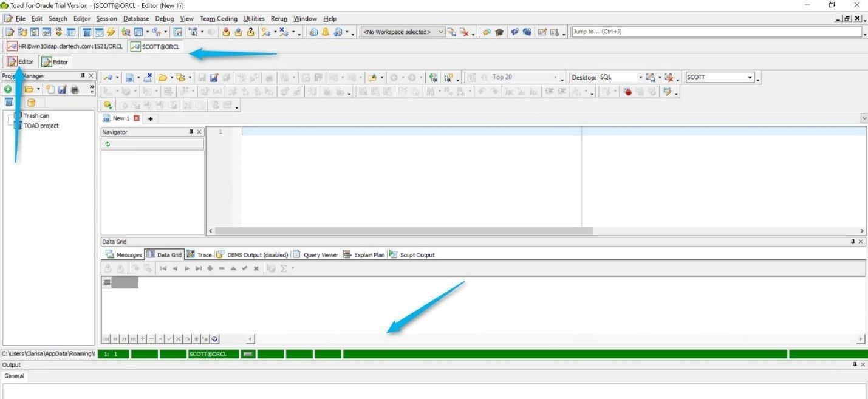This screenshot has width=868, height=399.
Task: Switch to the Explain Plan tab
Action: (x=364, y=255)
